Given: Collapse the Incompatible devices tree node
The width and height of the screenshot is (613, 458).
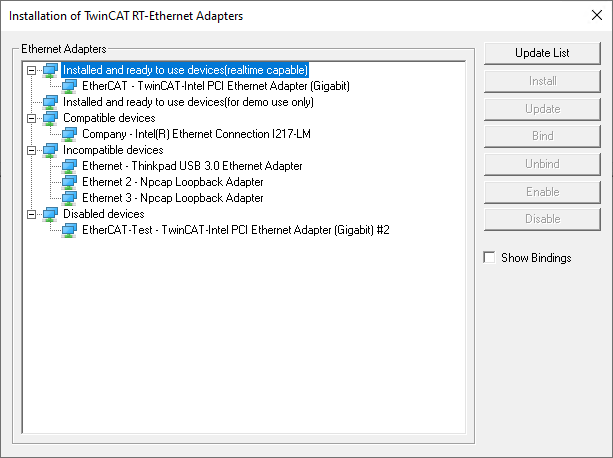Looking at the screenshot, I should 33,150.
